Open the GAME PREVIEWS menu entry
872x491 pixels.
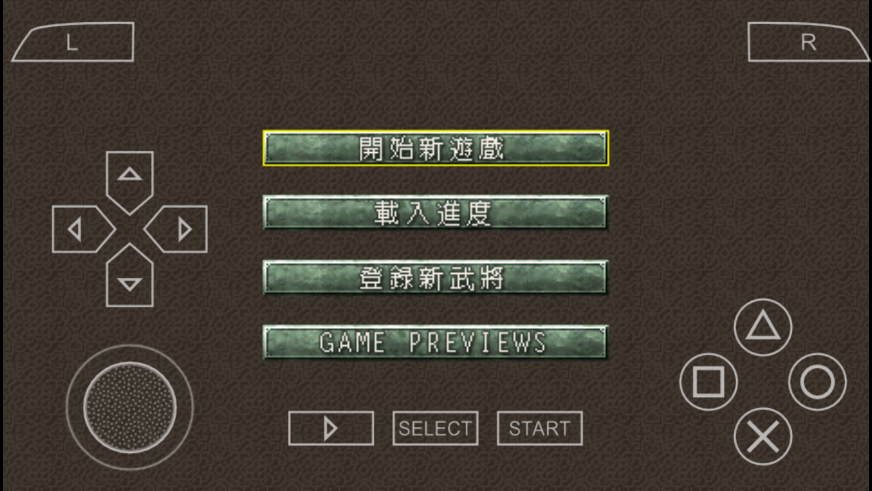(436, 342)
